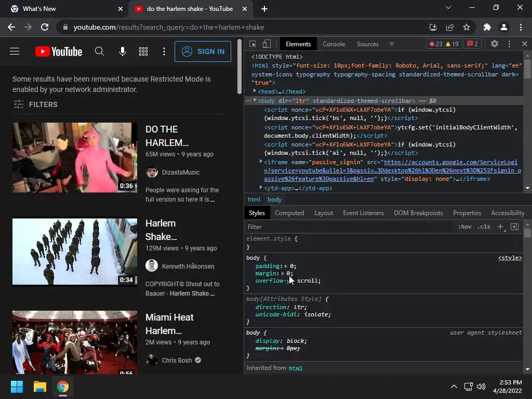Collapse the body element node

tap(255, 100)
